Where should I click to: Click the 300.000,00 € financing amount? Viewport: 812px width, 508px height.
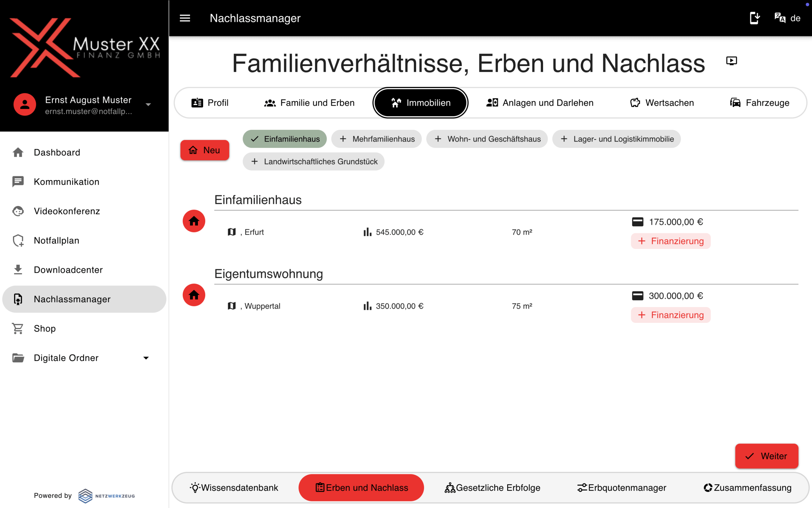tap(676, 296)
